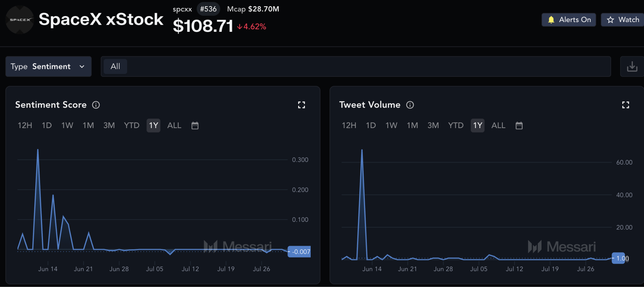Open calendar date picker for Tweet Volume
The image size is (644, 287).
point(519,126)
